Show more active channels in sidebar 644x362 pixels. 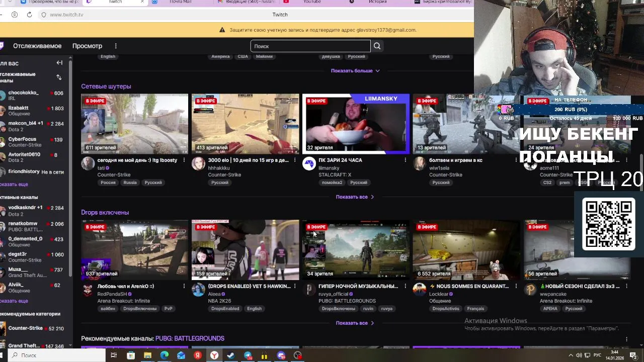[x=14, y=301]
